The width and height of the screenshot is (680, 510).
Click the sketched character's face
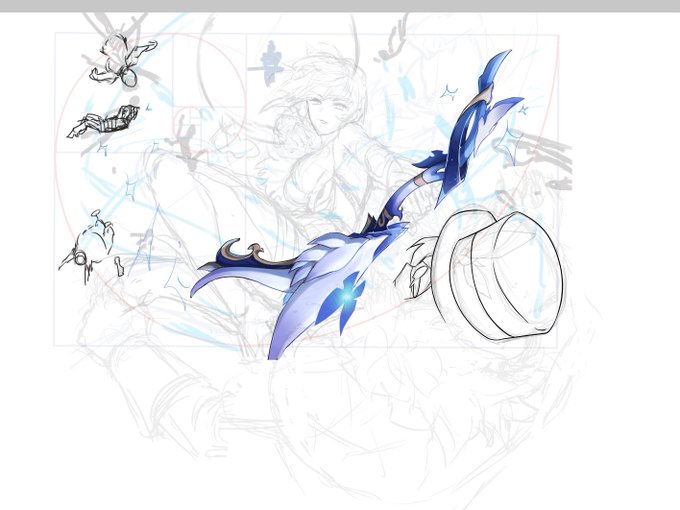pos(327,110)
